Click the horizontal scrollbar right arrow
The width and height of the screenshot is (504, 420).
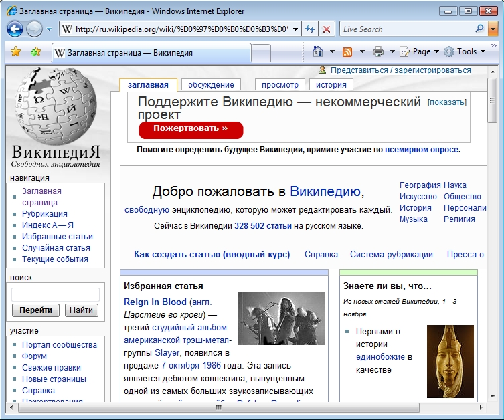481,407
